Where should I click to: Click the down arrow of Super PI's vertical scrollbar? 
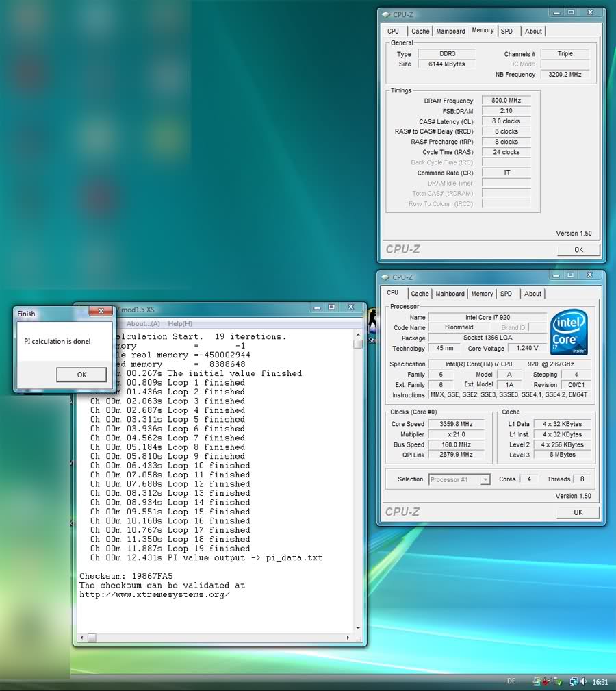(x=358, y=628)
